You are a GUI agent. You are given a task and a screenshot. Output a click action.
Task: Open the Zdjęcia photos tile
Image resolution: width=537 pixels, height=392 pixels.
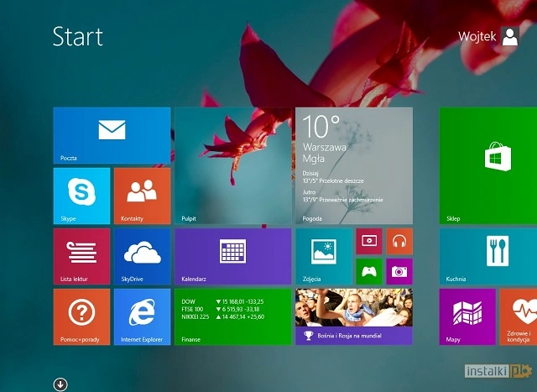click(324, 256)
